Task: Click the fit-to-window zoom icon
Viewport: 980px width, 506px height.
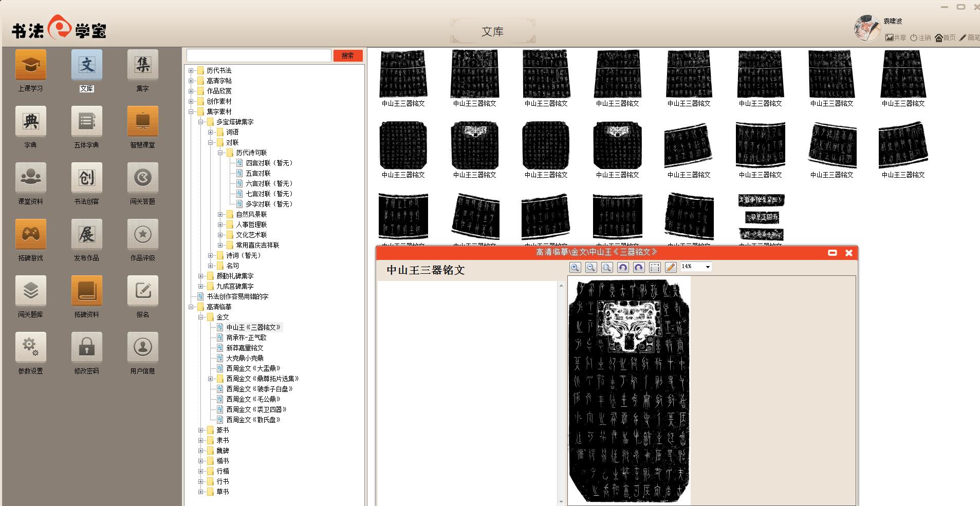Action: tap(607, 267)
